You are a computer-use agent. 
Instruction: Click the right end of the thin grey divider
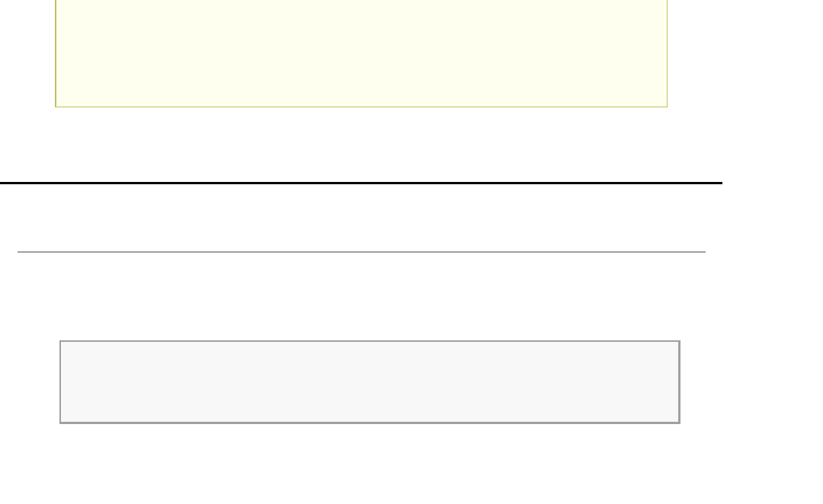tap(704, 251)
